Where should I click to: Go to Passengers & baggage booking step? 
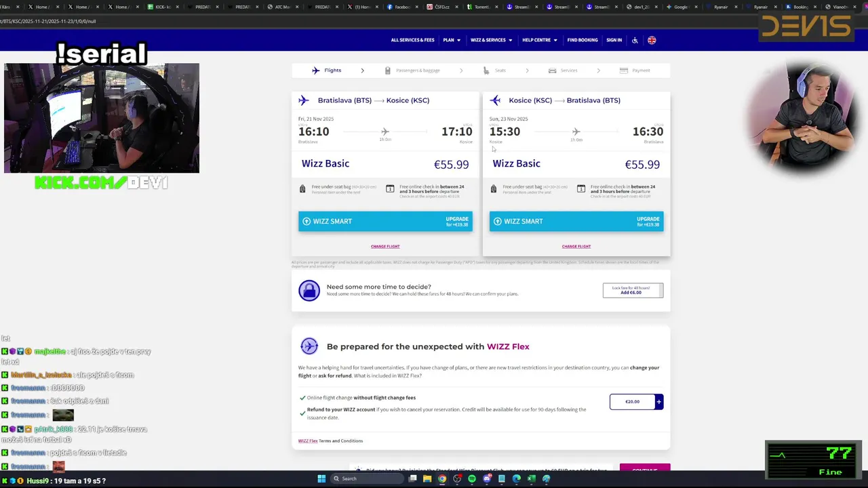(x=413, y=70)
